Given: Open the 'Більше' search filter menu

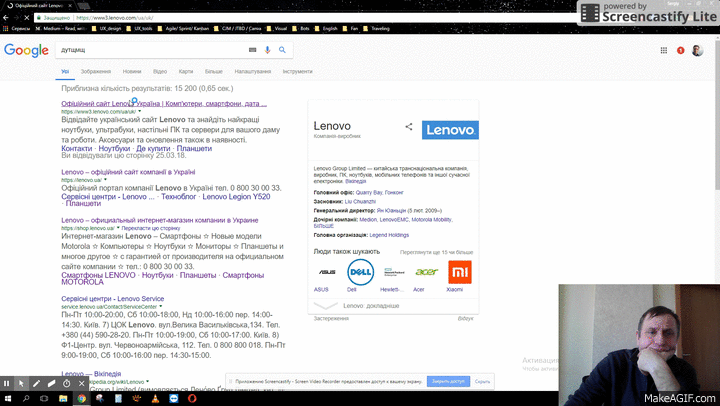Looking at the screenshot, I should 214,72.
